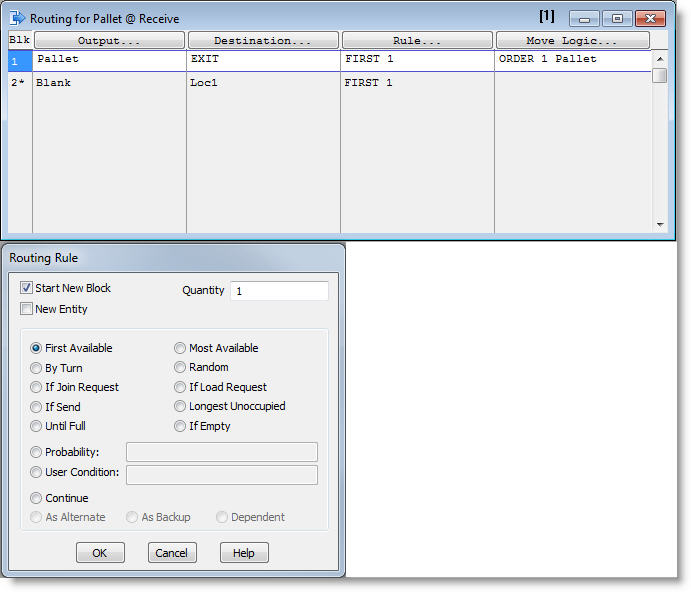
Task: Confirm routing rule with OK
Action: [x=100, y=553]
